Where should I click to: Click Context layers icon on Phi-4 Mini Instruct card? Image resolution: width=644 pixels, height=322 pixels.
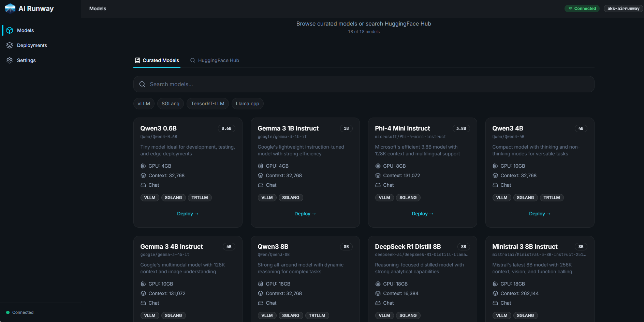point(378,175)
